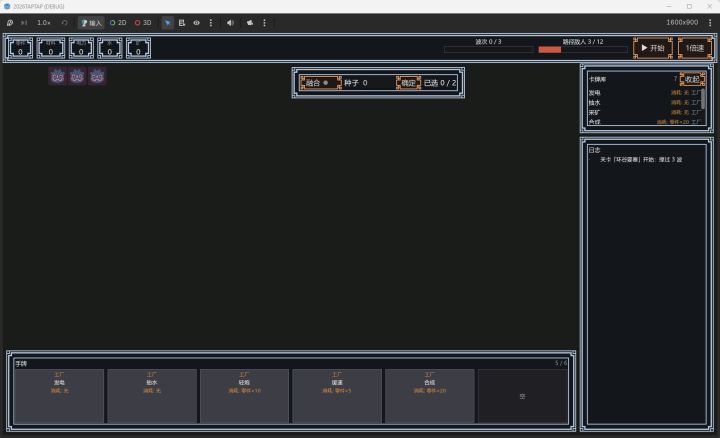Screen dimensions: 720x438
Task: Toggle the camera override icon
Action: (250, 22)
